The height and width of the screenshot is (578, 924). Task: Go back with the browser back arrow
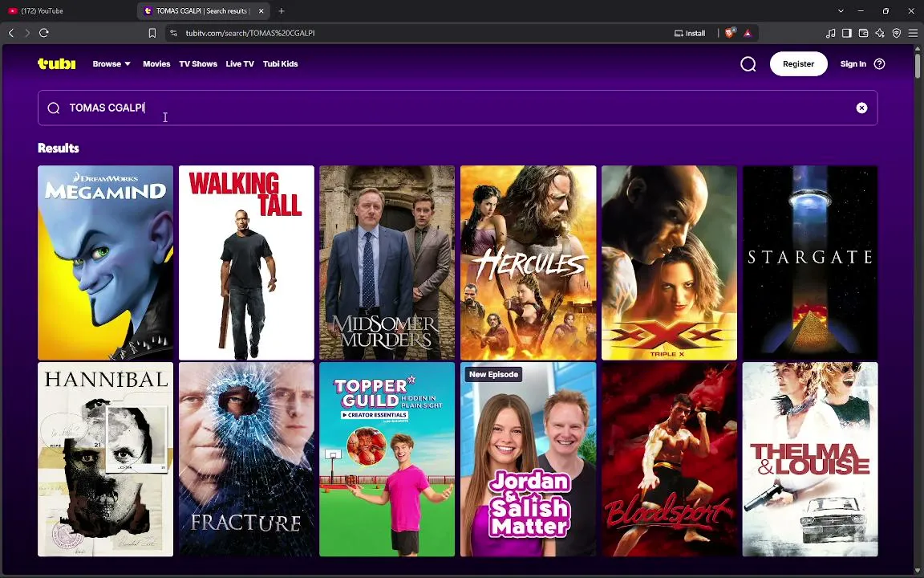(10, 33)
